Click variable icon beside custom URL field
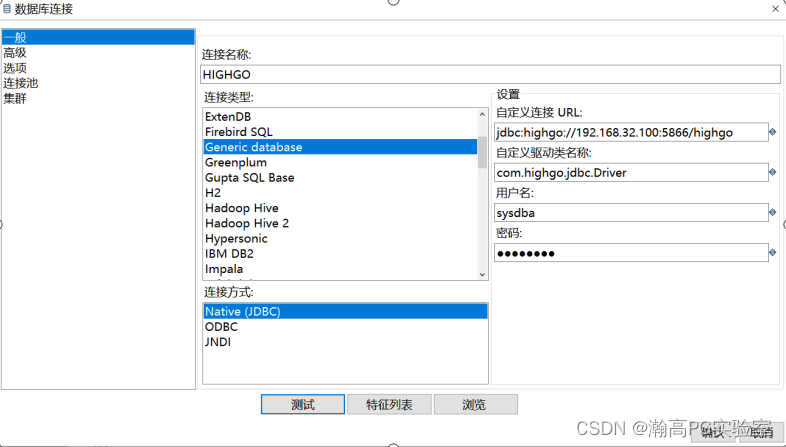786x447 pixels. (772, 132)
